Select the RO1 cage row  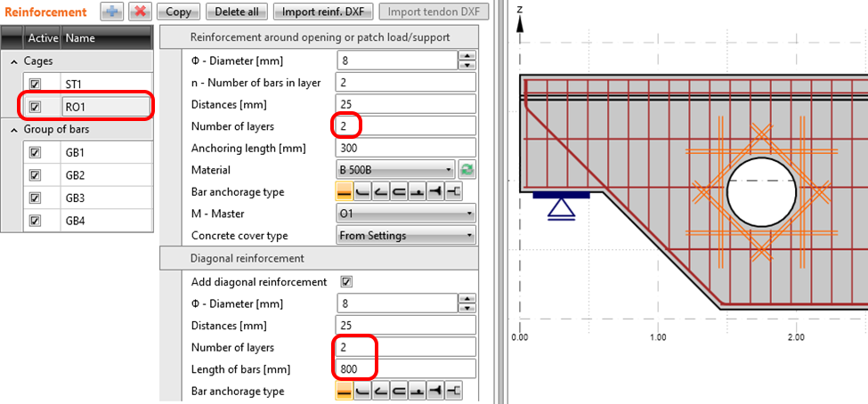point(86,108)
